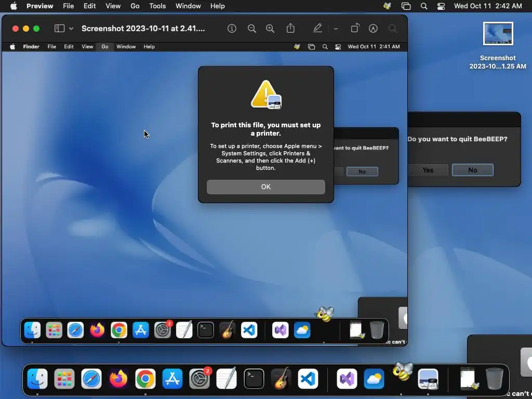Show the Markup toolbar circled-A icon
The height and width of the screenshot is (399, 532).
pyautogui.click(x=373, y=29)
